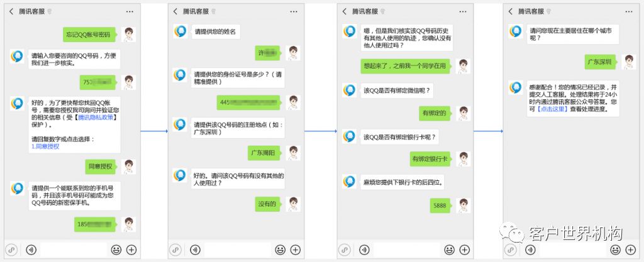Click the ear icon beside the third panel's 腾讯客服 title
This screenshot has width=644, height=262.
382,12
